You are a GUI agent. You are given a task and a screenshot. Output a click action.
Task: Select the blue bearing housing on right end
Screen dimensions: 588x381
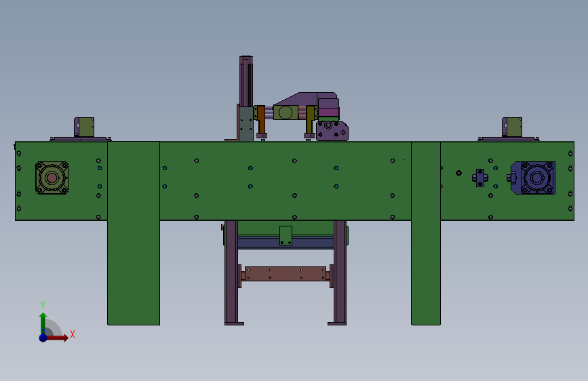tap(533, 178)
